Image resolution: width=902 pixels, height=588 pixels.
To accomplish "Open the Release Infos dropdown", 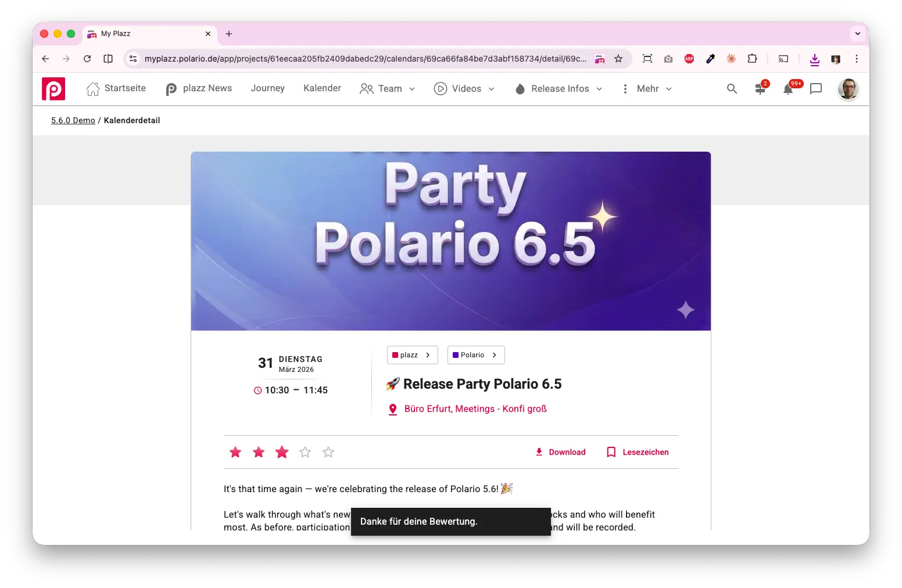I will (x=559, y=89).
